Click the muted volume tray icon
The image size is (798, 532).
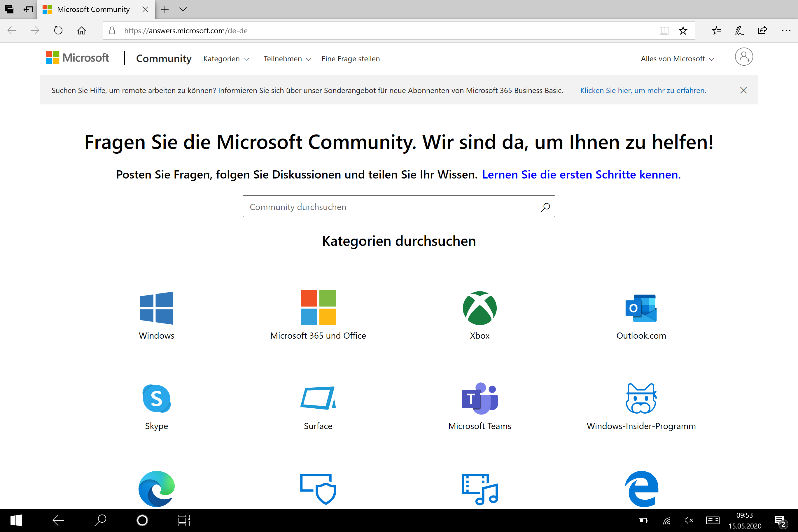(x=688, y=520)
